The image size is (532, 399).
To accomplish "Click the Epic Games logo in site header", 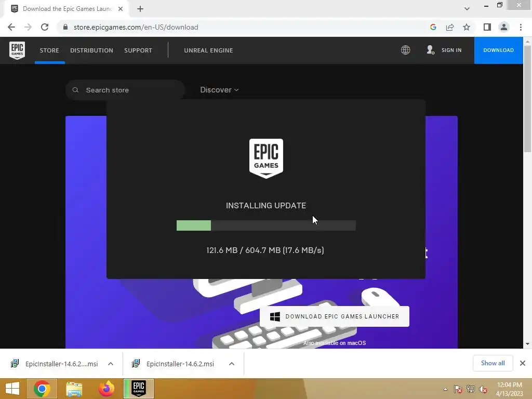I will pyautogui.click(x=17, y=50).
